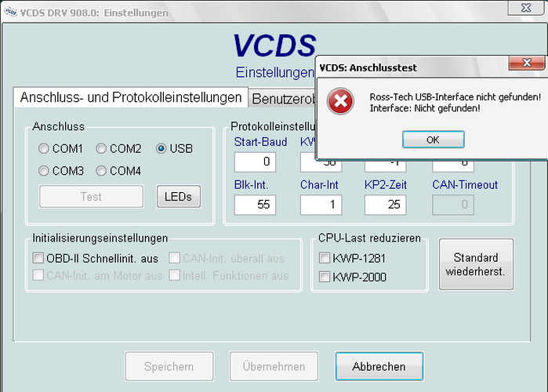The image size is (548, 392).
Task: Close the VCDS Einstellungen window
Action: tap(526, 8)
